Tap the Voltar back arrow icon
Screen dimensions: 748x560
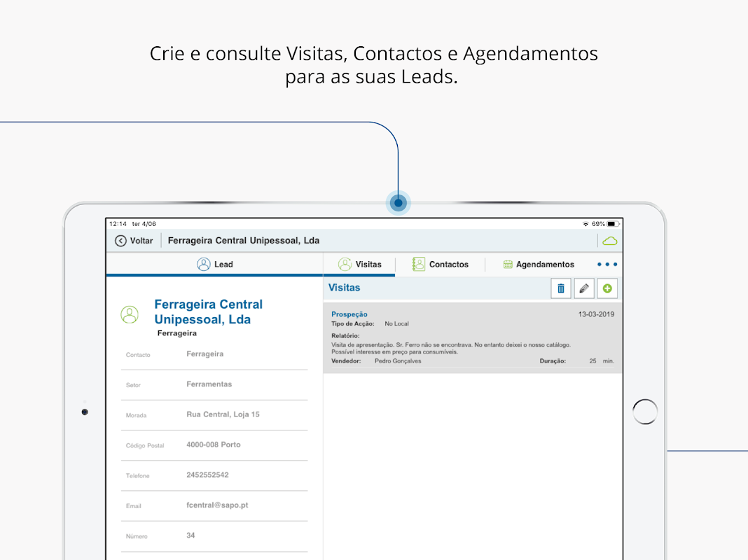(x=120, y=241)
